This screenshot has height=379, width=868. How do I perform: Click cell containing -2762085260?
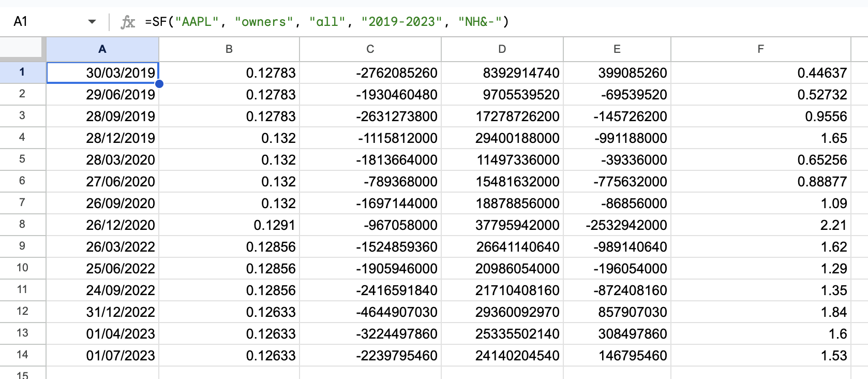tap(370, 72)
